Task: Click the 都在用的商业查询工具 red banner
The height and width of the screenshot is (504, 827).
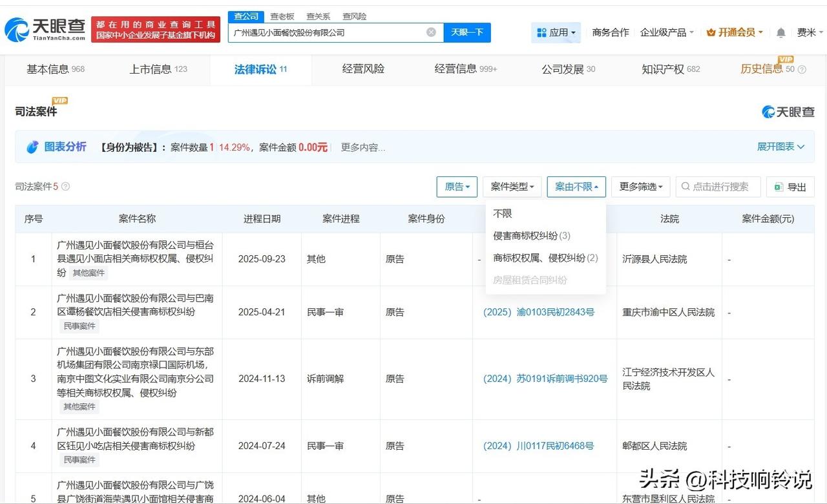Action: (x=156, y=30)
